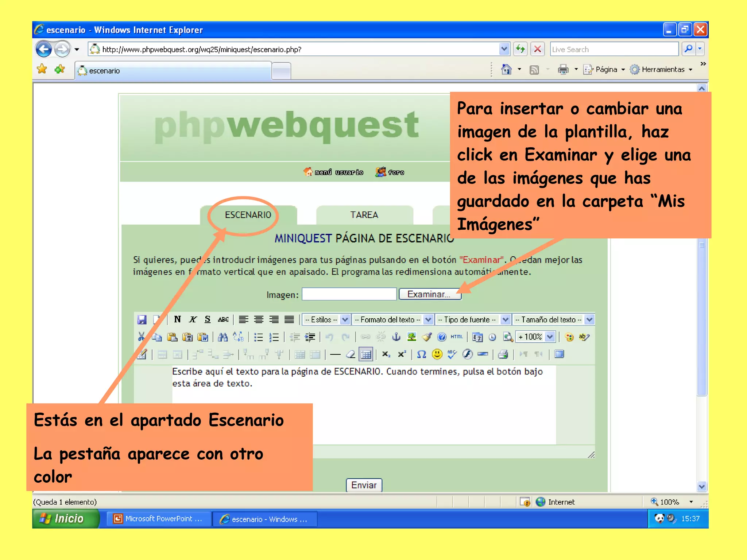Align text left
This screenshot has height=560, width=747.
point(244,320)
